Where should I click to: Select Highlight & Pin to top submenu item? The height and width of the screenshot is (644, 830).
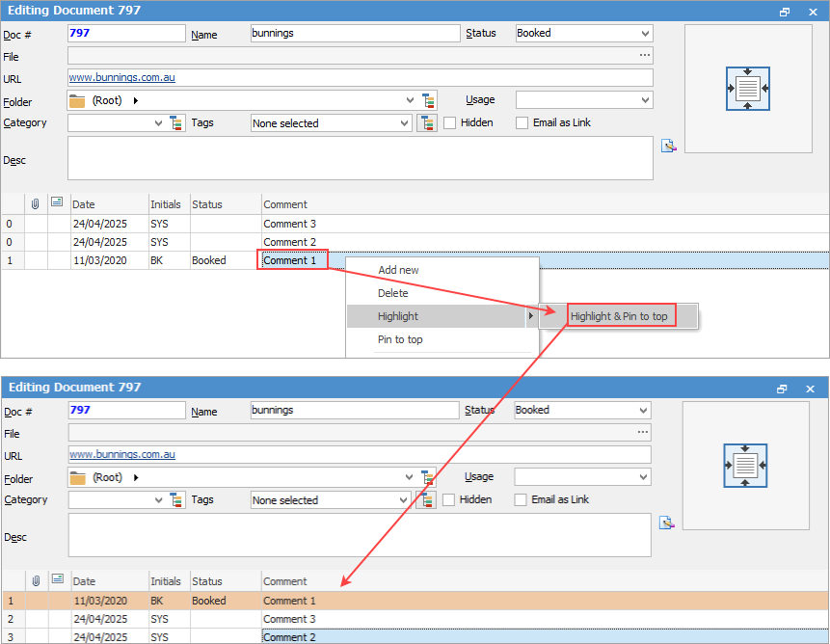(x=619, y=316)
